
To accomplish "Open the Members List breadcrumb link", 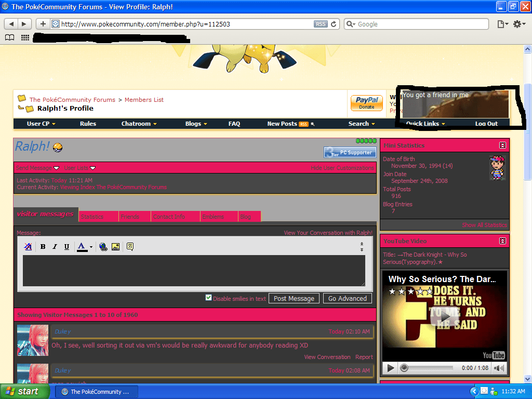I will 144,100.
